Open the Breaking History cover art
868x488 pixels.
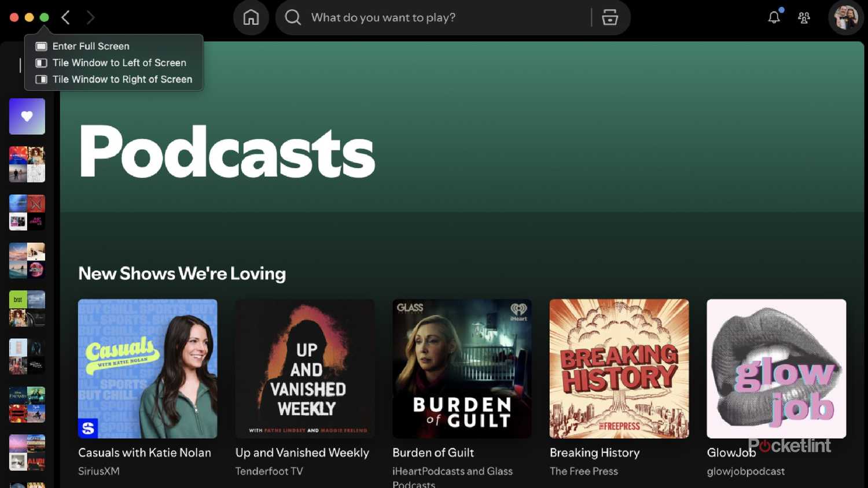click(619, 368)
